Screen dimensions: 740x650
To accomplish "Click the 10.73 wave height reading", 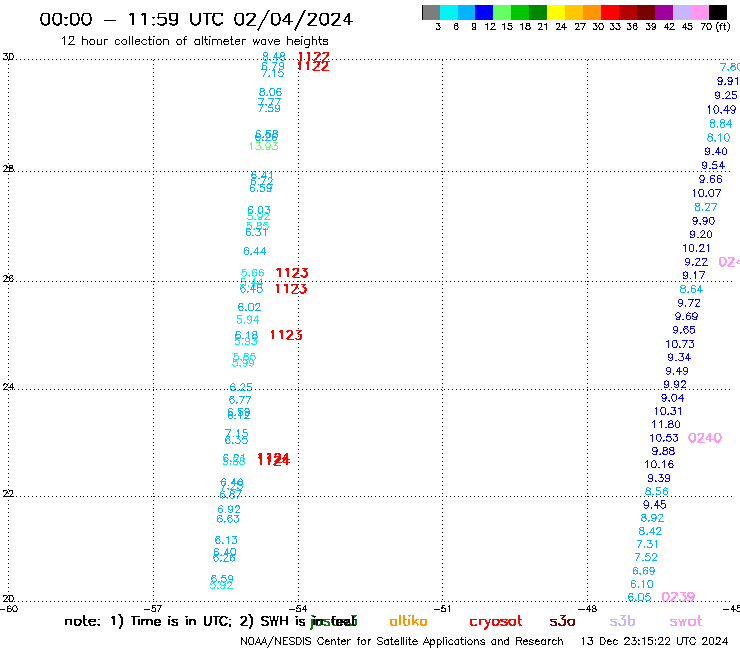I will coord(680,344).
